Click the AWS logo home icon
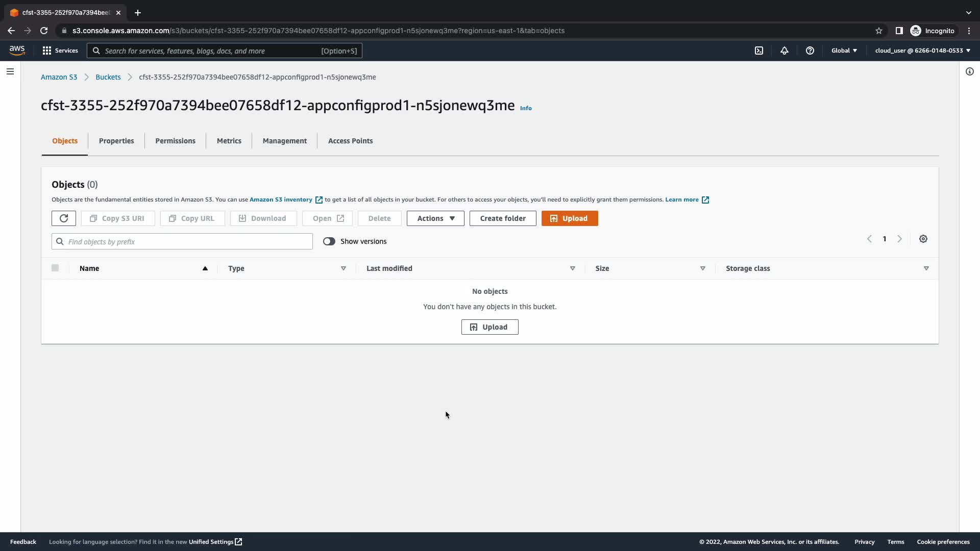 click(17, 50)
